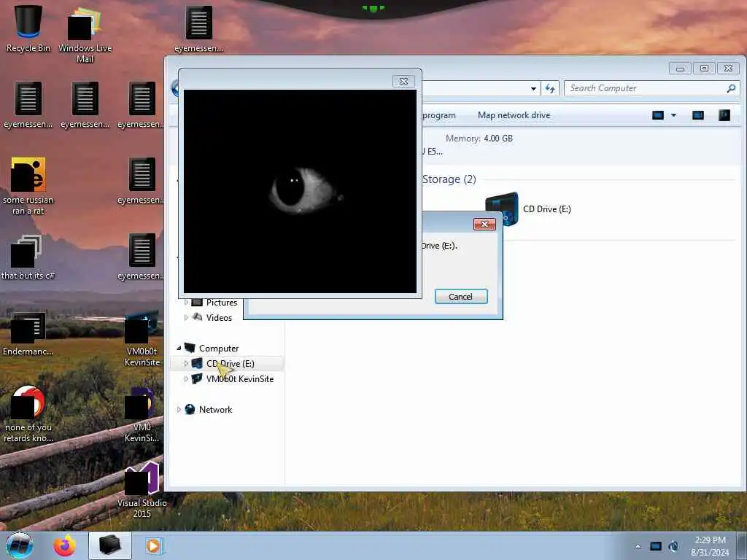Close the CD Drive (E:) dialog
Image resolution: width=747 pixels, height=560 pixels.
pos(484,225)
